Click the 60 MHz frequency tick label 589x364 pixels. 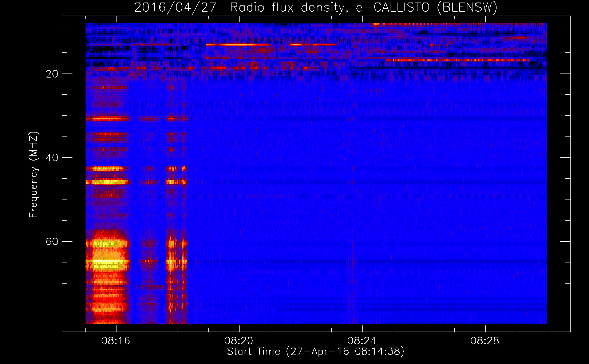tap(52, 241)
